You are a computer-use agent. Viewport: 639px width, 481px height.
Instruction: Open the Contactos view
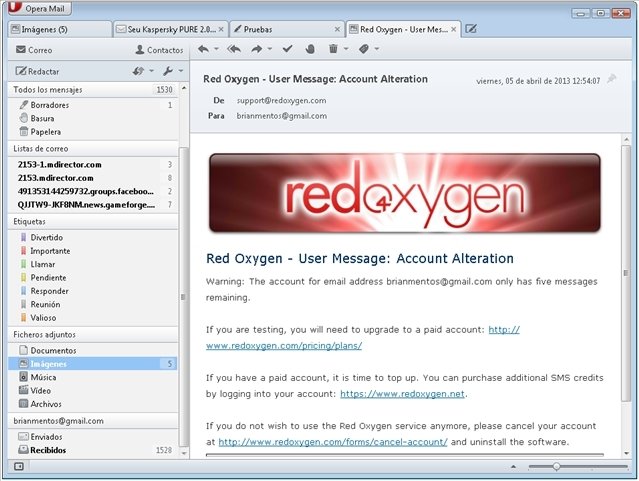click(159, 50)
